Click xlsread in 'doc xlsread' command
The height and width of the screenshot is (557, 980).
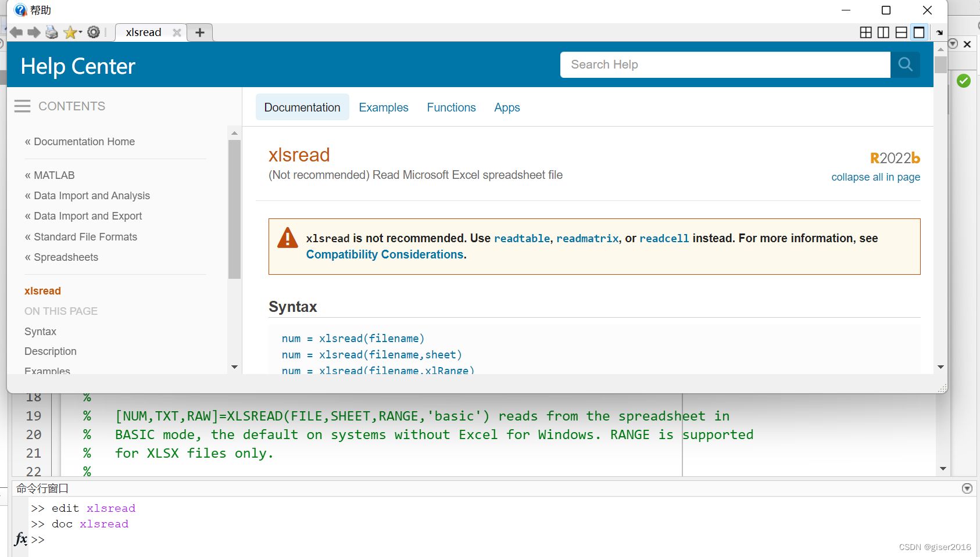tap(104, 524)
